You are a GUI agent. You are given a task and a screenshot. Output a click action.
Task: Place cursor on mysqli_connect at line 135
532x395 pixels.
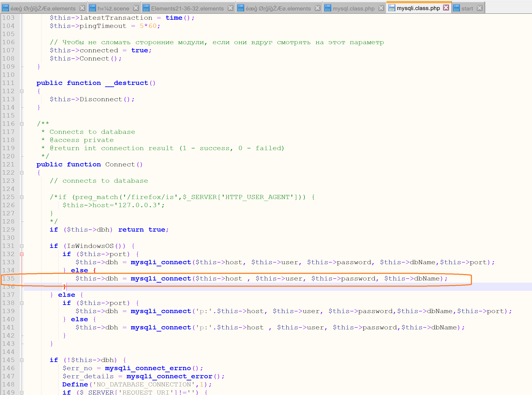(x=161, y=279)
